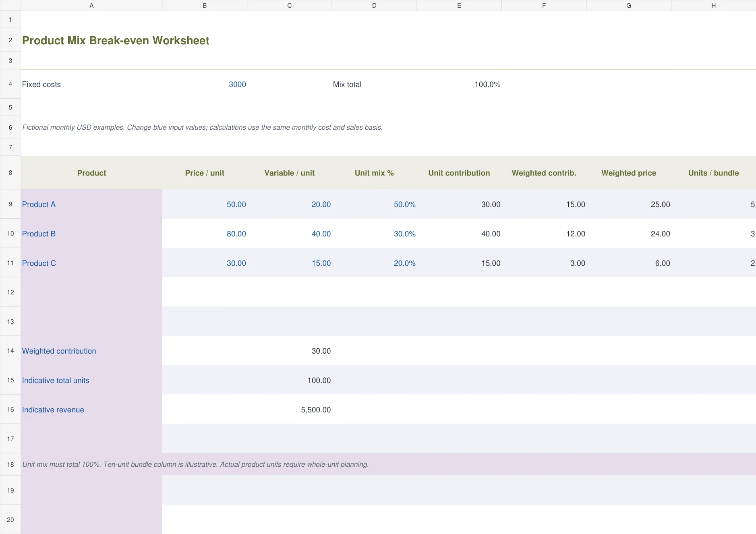Screen dimensions: 756x534
Task: Select Product A unit contribution 30.00
Action: coord(459,204)
